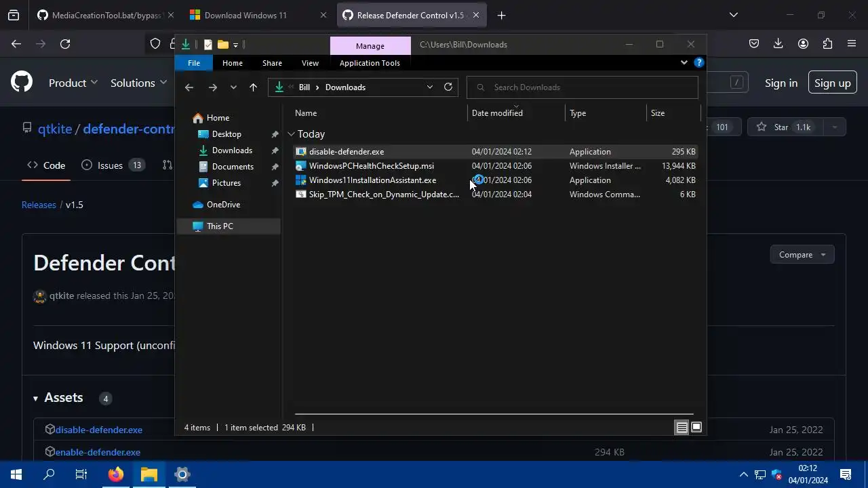The image size is (868, 488).
Task: Click the Downloads icon in Explorer title bar
Action: pyautogui.click(x=185, y=45)
